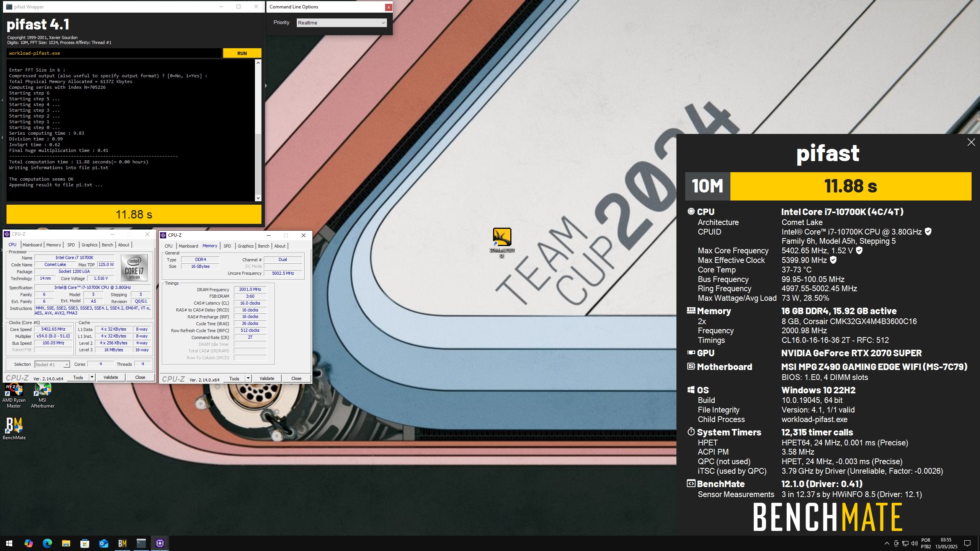Click the BenchMate code icon in the results panel
The image size is (980, 551).
[x=691, y=484]
